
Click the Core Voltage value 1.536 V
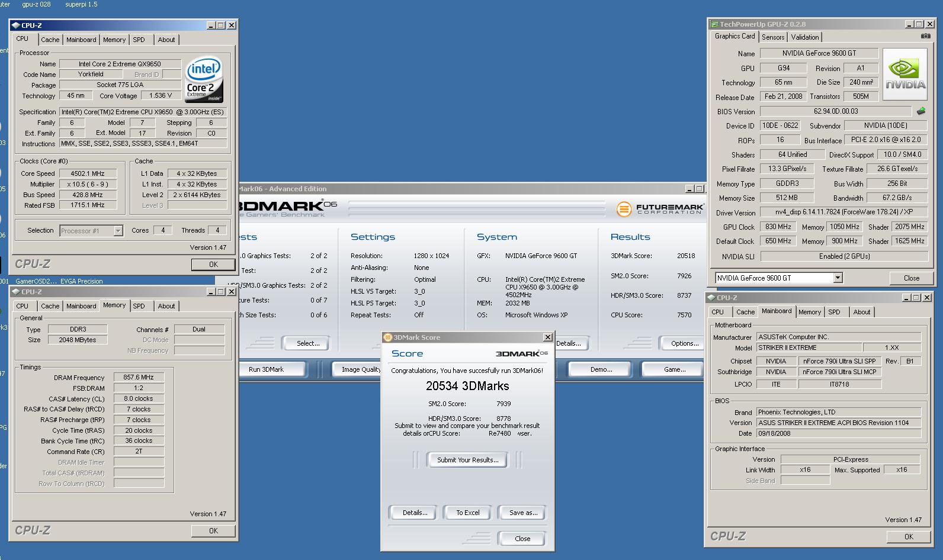point(161,95)
